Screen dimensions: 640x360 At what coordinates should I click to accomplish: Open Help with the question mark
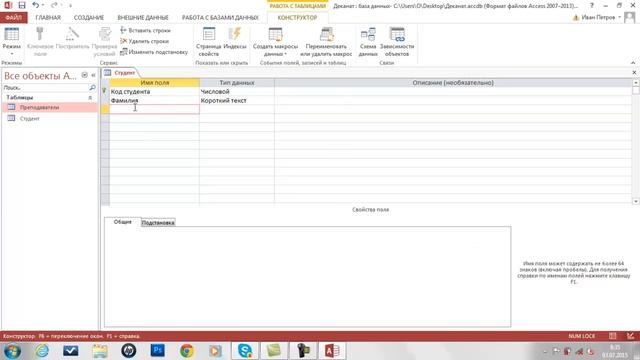click(x=591, y=5)
